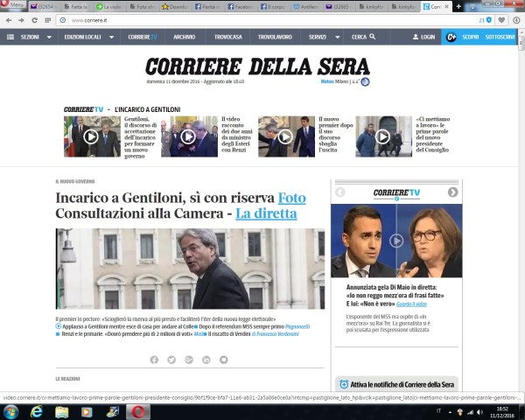Image resolution: width=525 pixels, height=420 pixels.
Task: Close the active Corriere tab
Action: click(446, 6)
